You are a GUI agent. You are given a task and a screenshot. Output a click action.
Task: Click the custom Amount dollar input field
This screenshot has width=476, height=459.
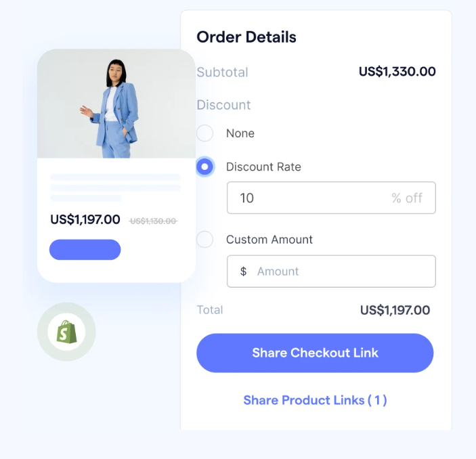tap(331, 271)
